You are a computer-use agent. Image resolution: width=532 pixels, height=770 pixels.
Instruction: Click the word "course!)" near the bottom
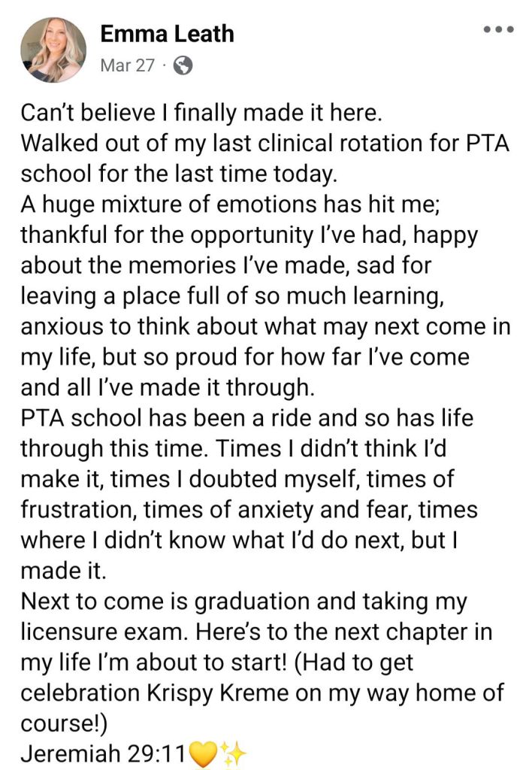pos(64,723)
